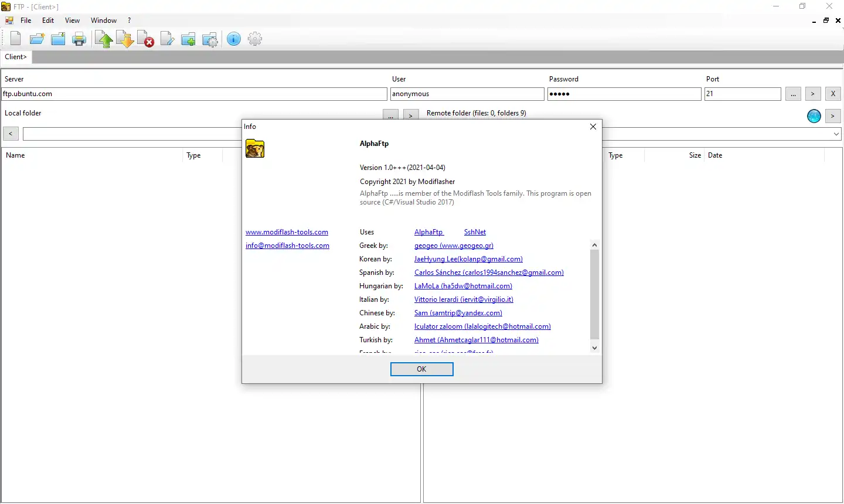Close the Info dialog with its X

click(593, 127)
